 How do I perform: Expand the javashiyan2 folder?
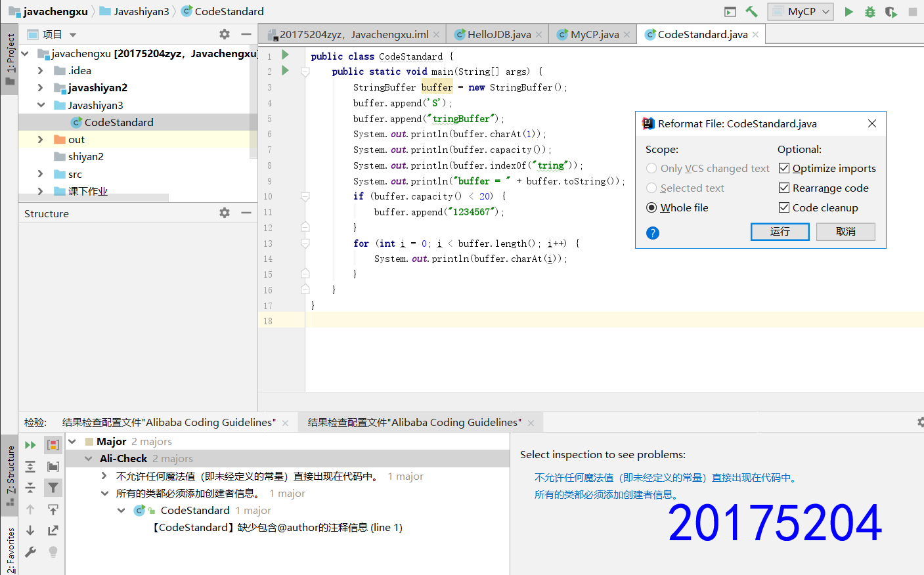pos(41,87)
